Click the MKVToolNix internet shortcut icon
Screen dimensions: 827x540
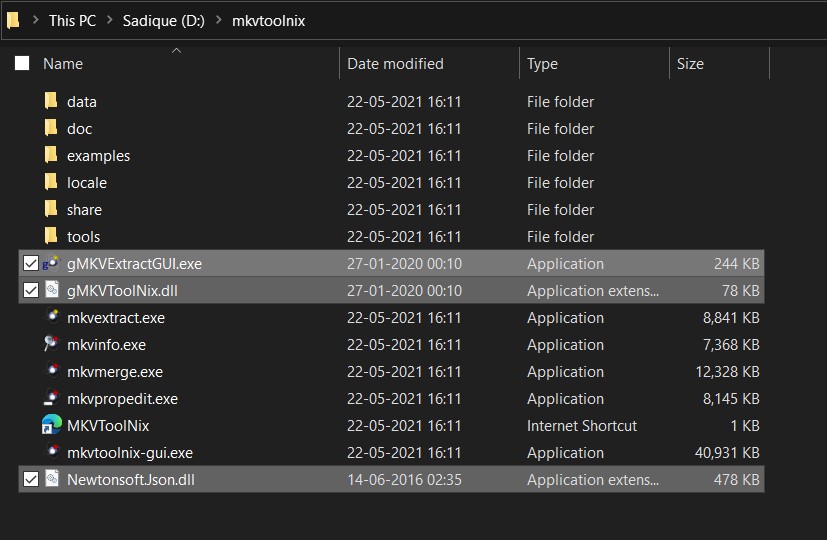52,425
